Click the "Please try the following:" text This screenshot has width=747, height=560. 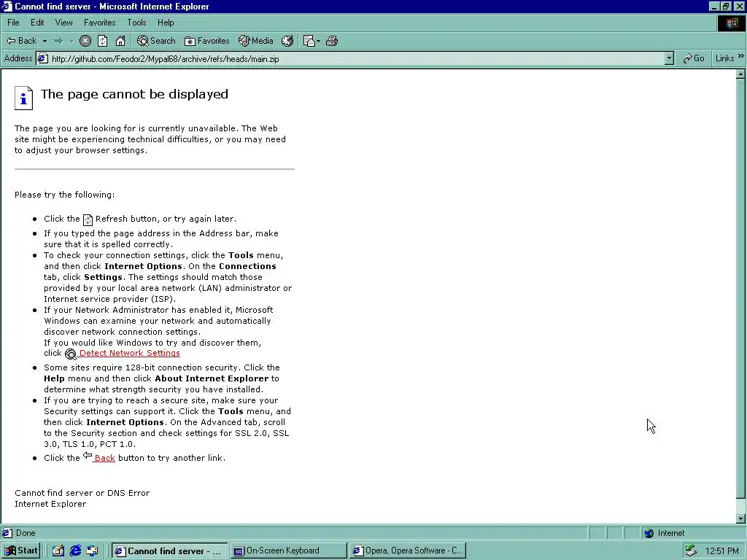tap(64, 194)
